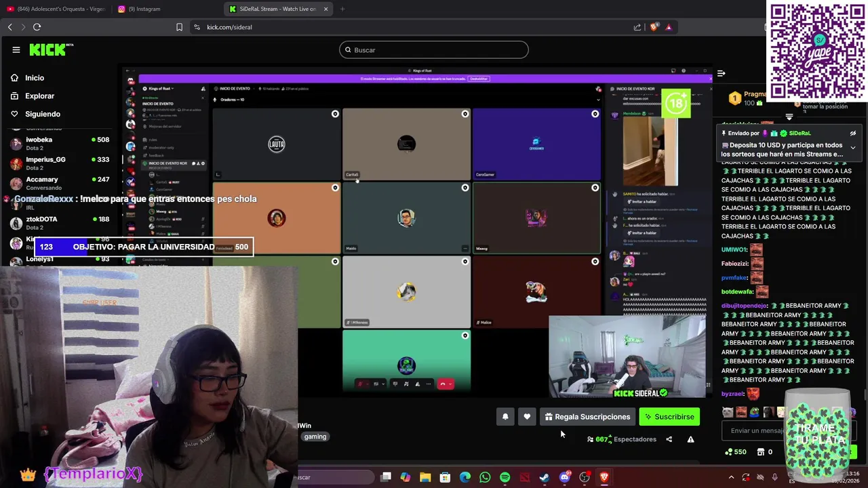Click the kick.com/sideral address bar
The height and width of the screenshot is (488, 868).
tap(229, 27)
